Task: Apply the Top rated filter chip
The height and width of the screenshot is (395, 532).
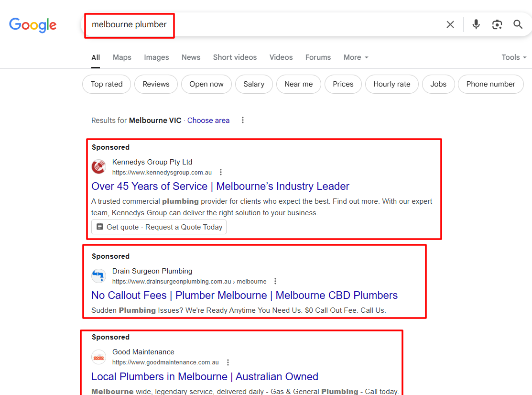Action: coord(107,84)
